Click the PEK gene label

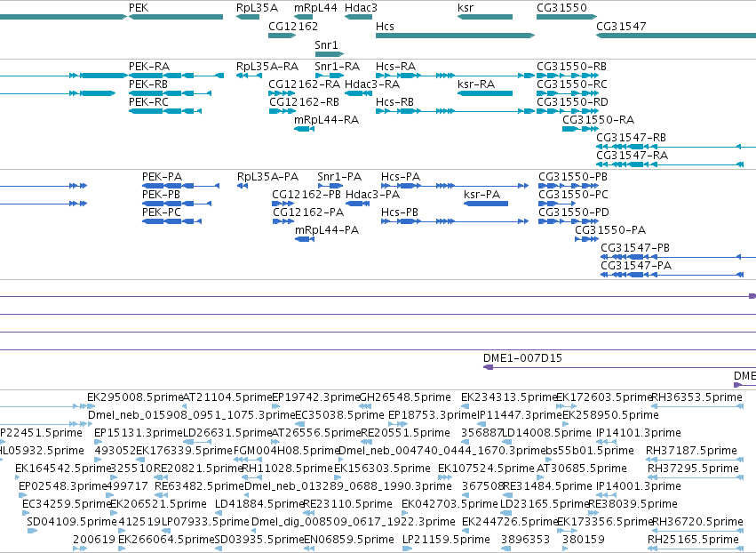(139, 8)
